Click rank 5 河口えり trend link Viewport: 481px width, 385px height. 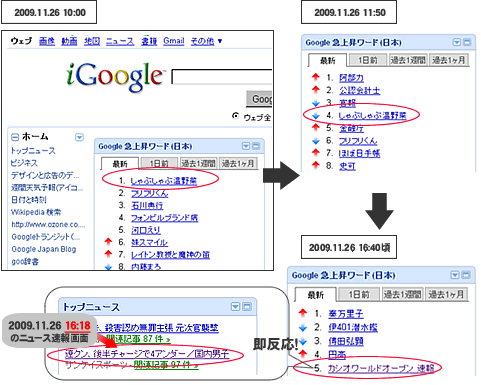pyautogui.click(x=146, y=230)
